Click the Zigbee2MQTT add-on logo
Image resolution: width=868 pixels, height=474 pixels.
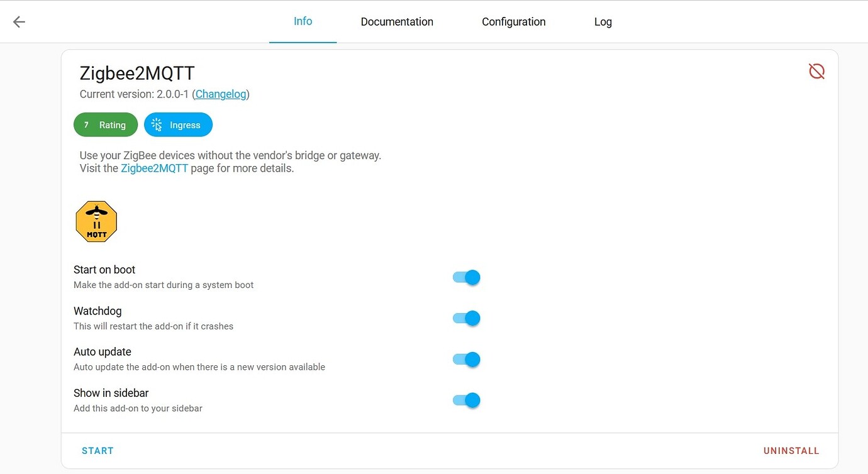coord(96,221)
